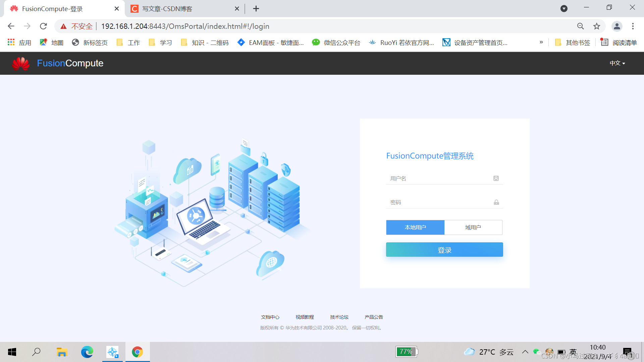
Task: Toggle the 英 input method indicator
Action: (573, 352)
